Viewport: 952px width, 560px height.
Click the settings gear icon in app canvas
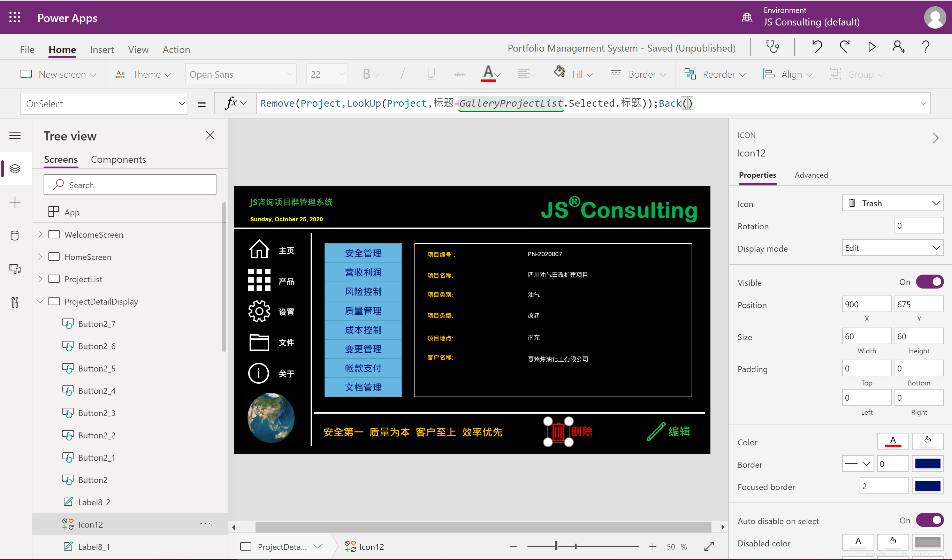click(x=259, y=312)
